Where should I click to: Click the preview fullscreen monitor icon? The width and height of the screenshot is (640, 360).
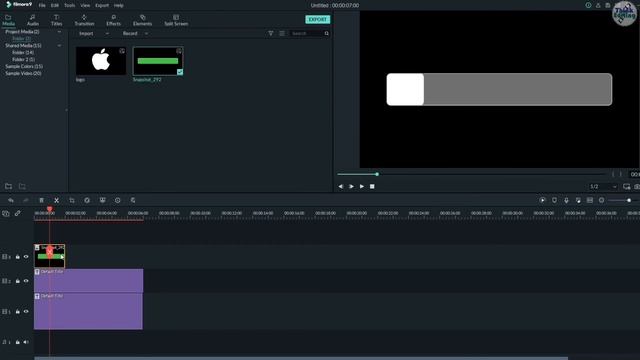627,187
